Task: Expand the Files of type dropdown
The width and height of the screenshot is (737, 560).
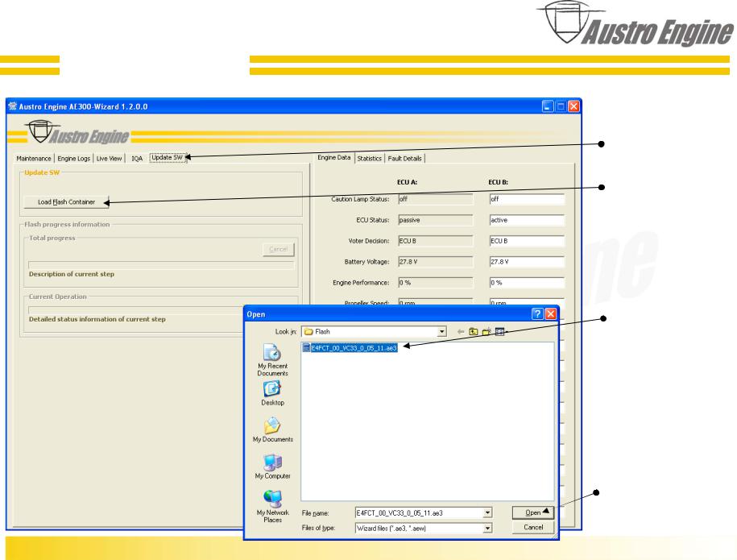Action: click(x=488, y=528)
